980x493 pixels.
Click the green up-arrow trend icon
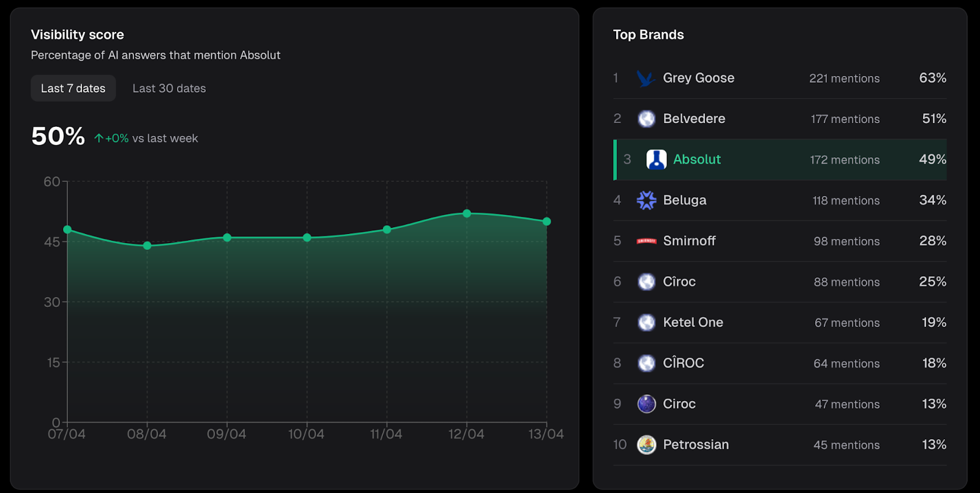click(x=99, y=138)
